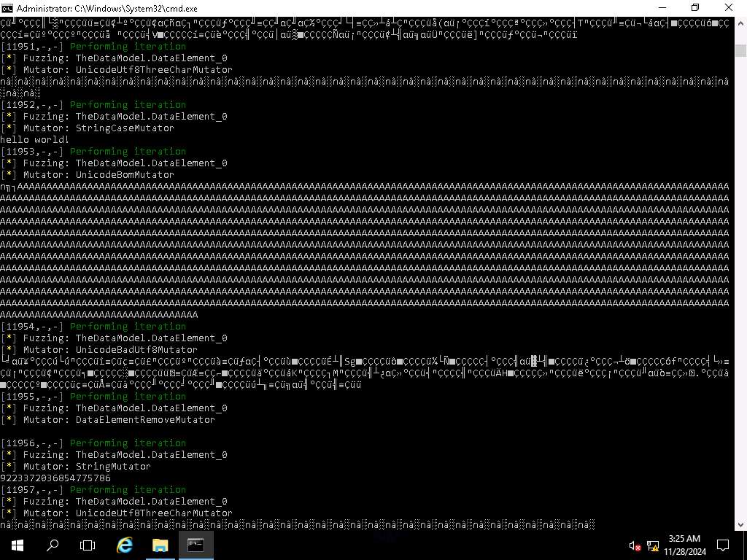Screen dimensions: 747x560
Task: Open the network status tray icon
Action: [653, 545]
